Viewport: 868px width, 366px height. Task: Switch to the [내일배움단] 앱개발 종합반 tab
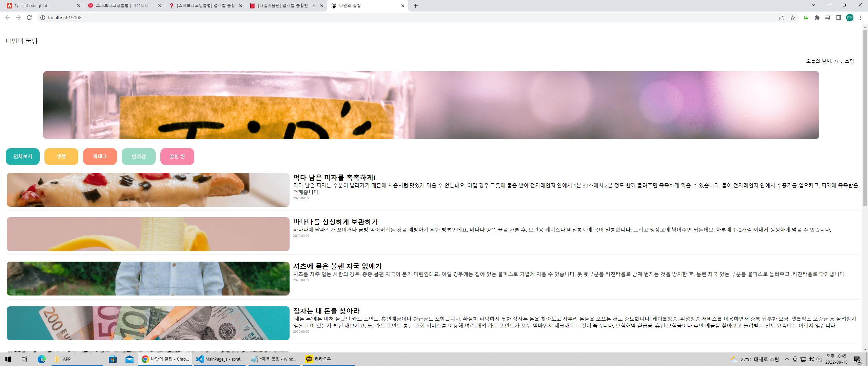click(286, 6)
